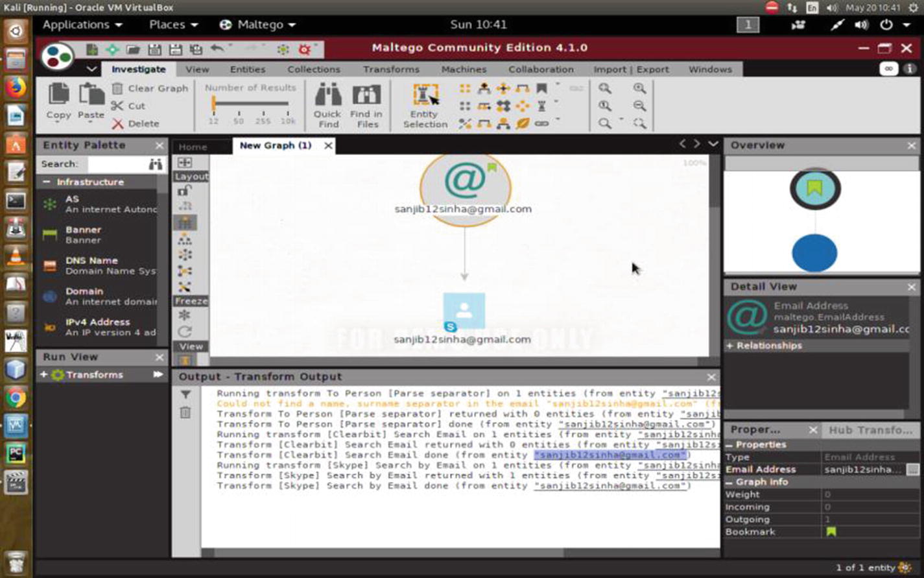Image resolution: width=924 pixels, height=578 pixels.
Task: Switch to the Home graph tab
Action: (193, 147)
